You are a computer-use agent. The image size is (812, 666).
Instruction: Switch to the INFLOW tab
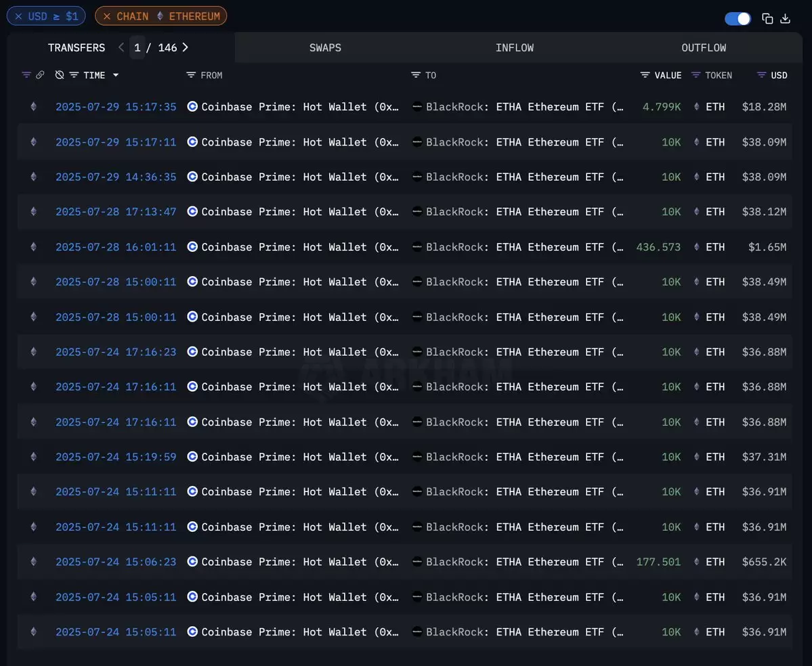point(514,47)
